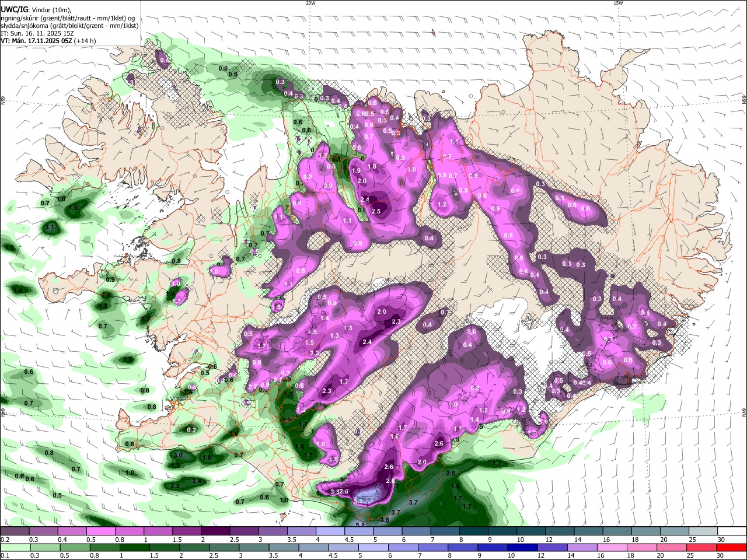Click the '66N' latitude label on left edge
The height and width of the screenshot is (560, 747).
[x=2, y=101]
